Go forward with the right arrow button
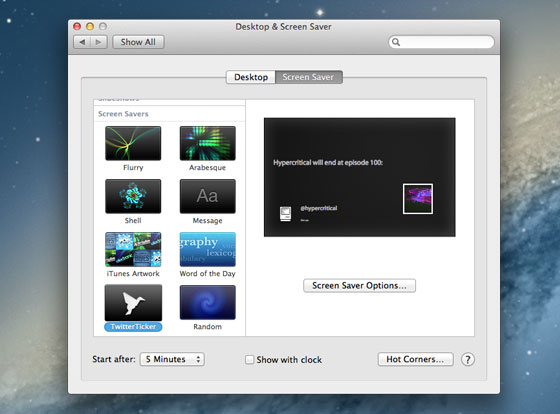This screenshot has width=560, height=414. pyautogui.click(x=99, y=42)
